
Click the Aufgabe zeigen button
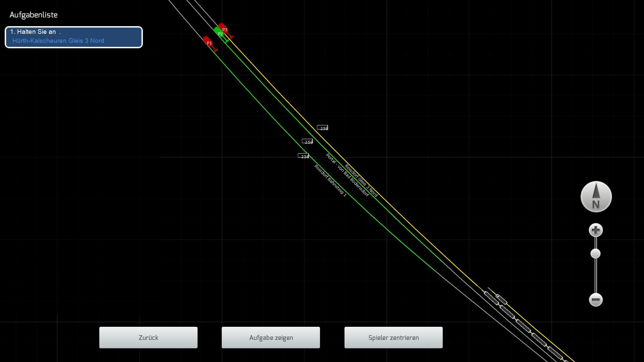[271, 338]
